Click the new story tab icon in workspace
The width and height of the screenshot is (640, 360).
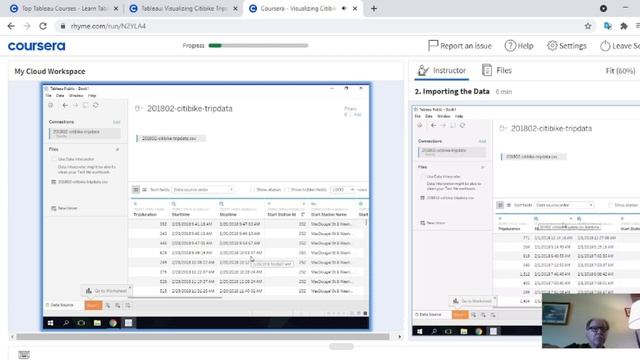click(128, 305)
